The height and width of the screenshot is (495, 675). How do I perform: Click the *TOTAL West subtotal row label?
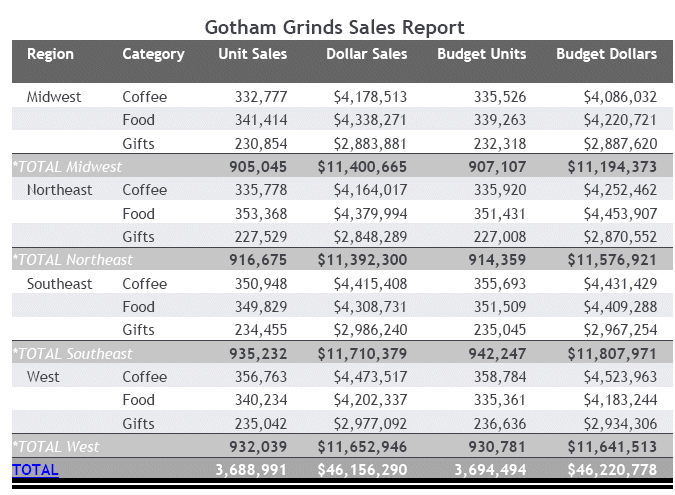(56, 447)
